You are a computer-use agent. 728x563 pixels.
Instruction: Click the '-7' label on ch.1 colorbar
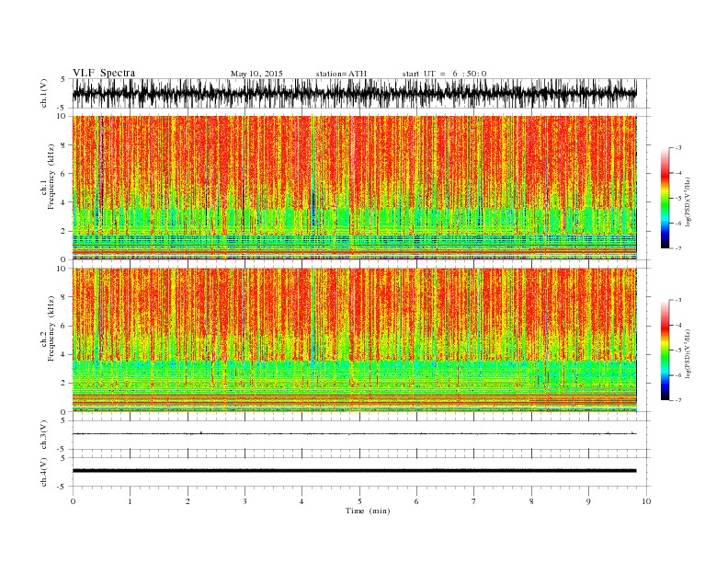(677, 248)
